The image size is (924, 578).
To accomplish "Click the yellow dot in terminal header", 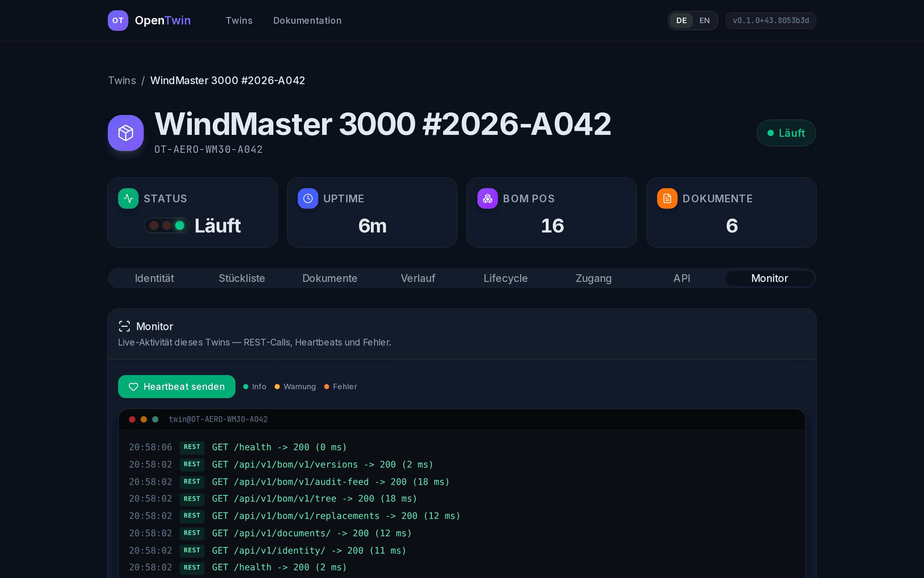I will point(143,419).
